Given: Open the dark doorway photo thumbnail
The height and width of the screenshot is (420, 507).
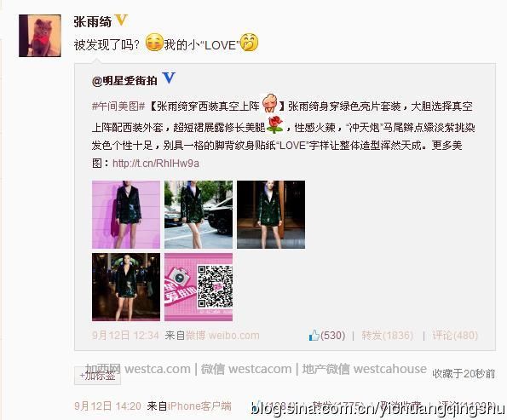Looking at the screenshot, I should coord(271,215).
